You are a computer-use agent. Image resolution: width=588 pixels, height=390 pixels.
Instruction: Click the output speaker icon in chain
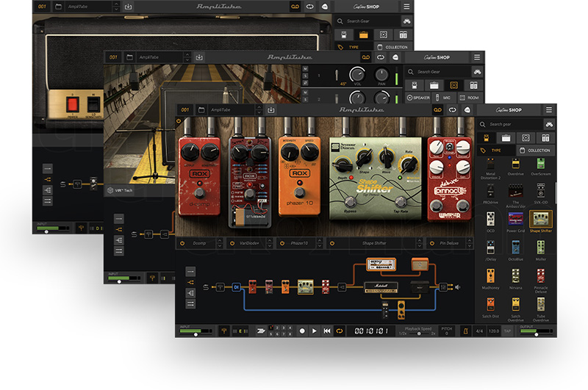[x=457, y=287]
